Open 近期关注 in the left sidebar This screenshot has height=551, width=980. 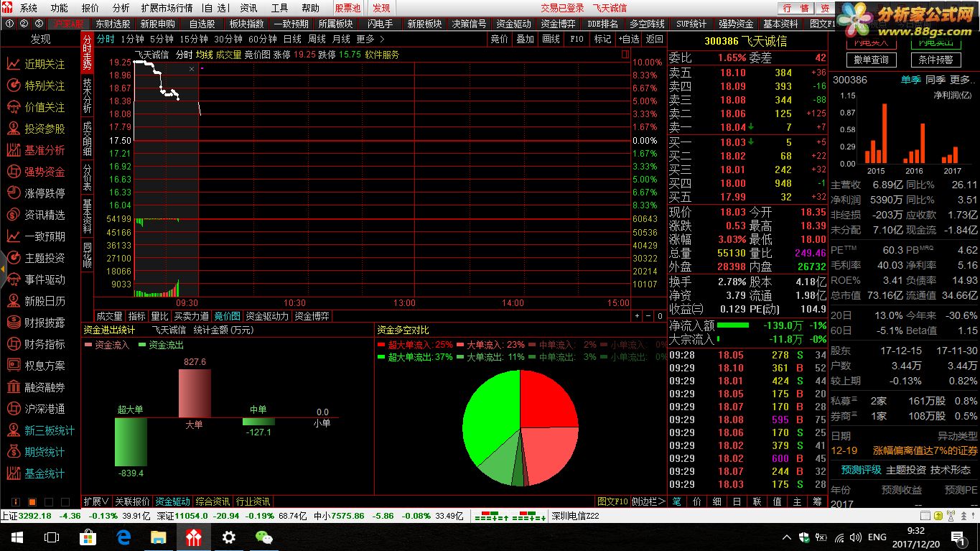[x=36, y=64]
